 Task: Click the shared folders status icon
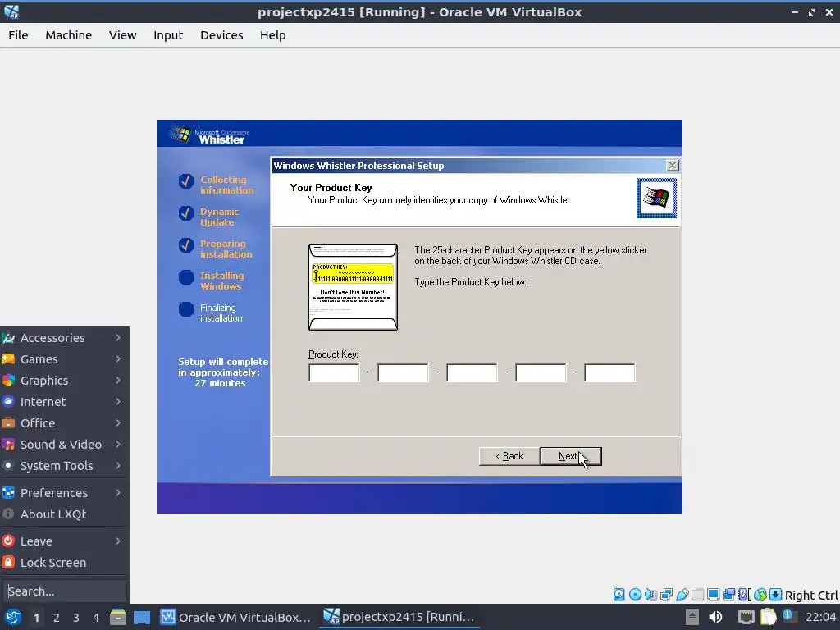697,594
